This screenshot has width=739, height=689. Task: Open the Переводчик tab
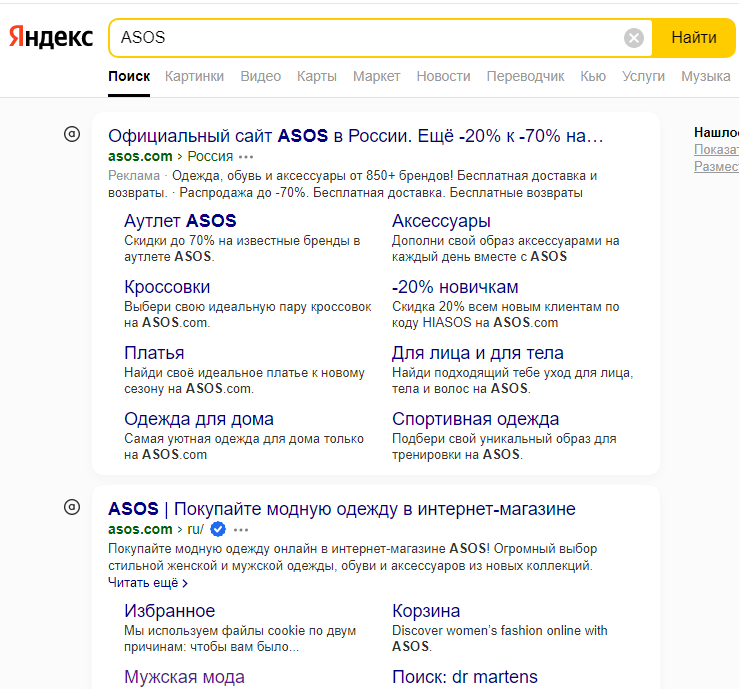click(526, 76)
